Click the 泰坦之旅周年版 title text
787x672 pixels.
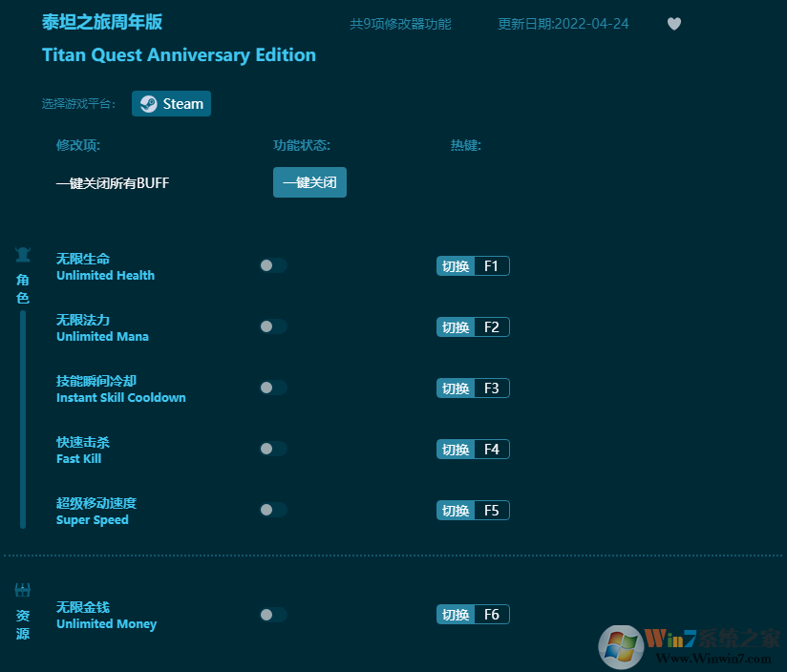tap(102, 22)
